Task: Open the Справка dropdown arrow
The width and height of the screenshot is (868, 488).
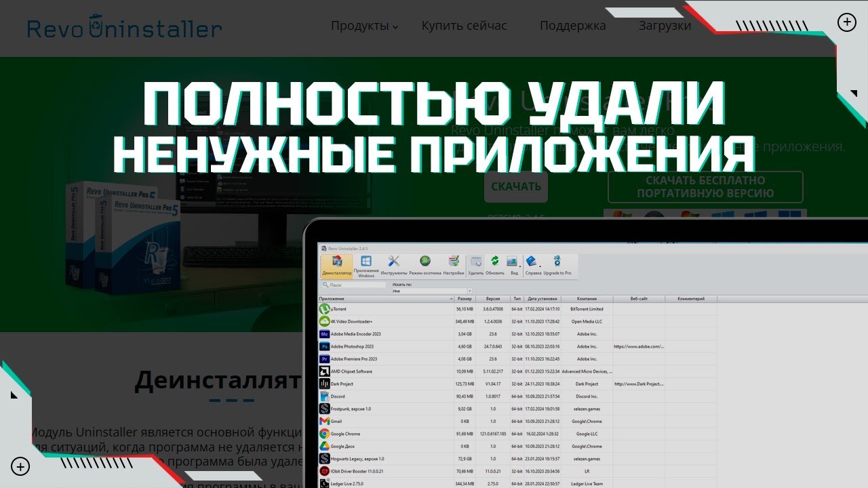Action: [540, 266]
